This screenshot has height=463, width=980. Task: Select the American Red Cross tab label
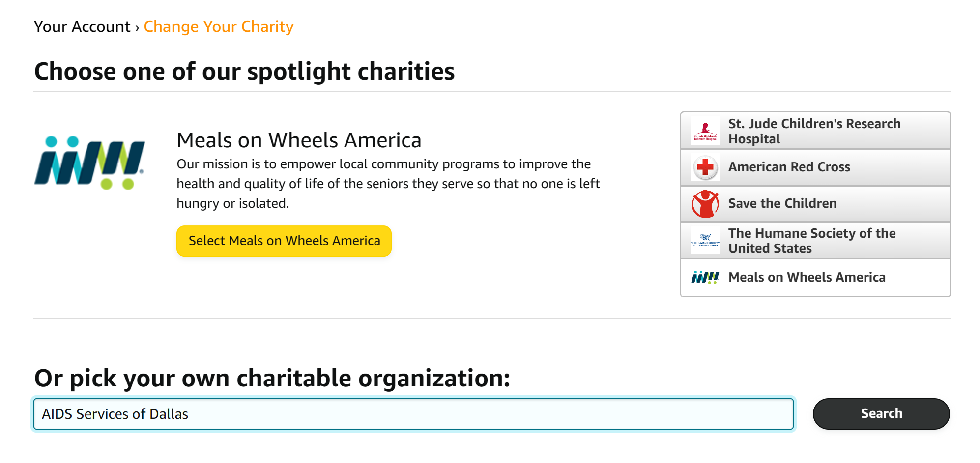789,167
